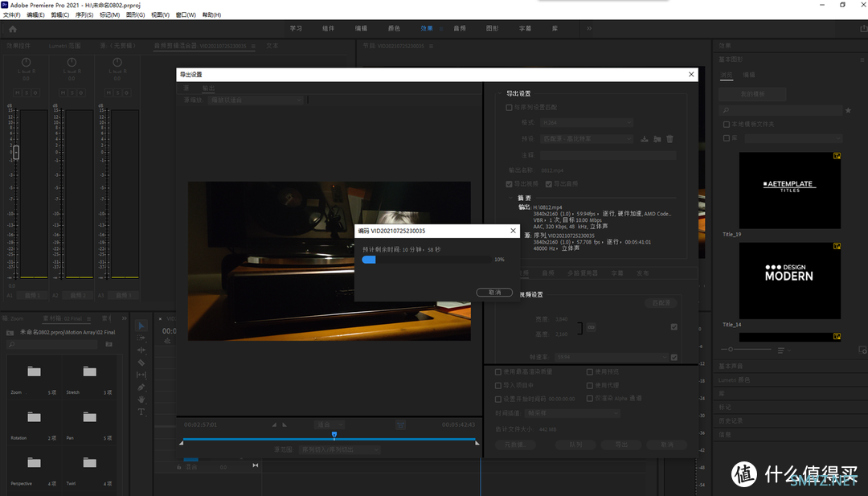Select the Ripple Edit tool
This screenshot has height=496, width=868.
coord(141,350)
